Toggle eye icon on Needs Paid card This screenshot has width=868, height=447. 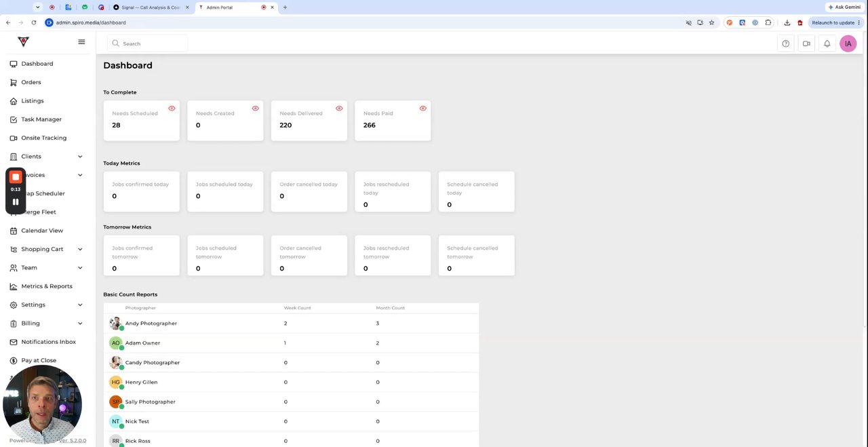tap(422, 109)
